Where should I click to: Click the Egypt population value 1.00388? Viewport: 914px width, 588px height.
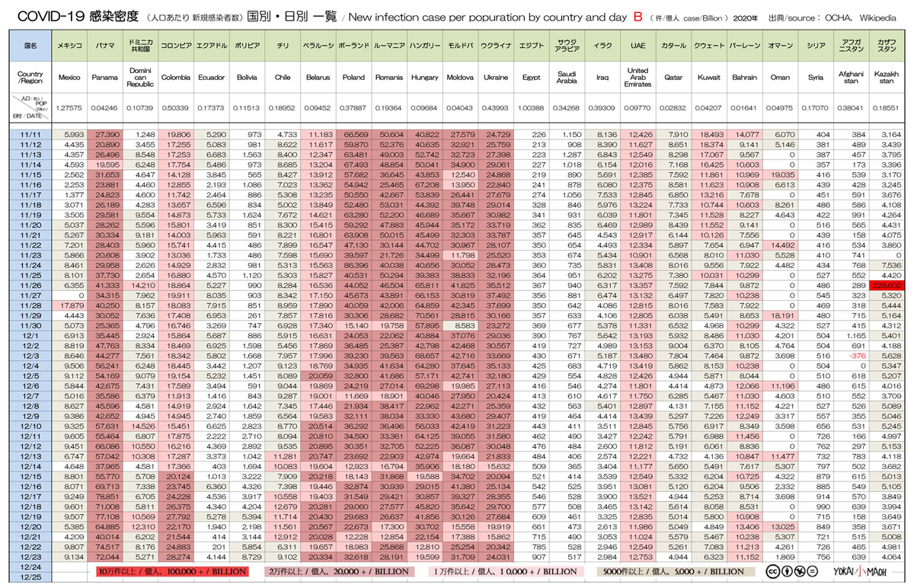pyautogui.click(x=530, y=108)
